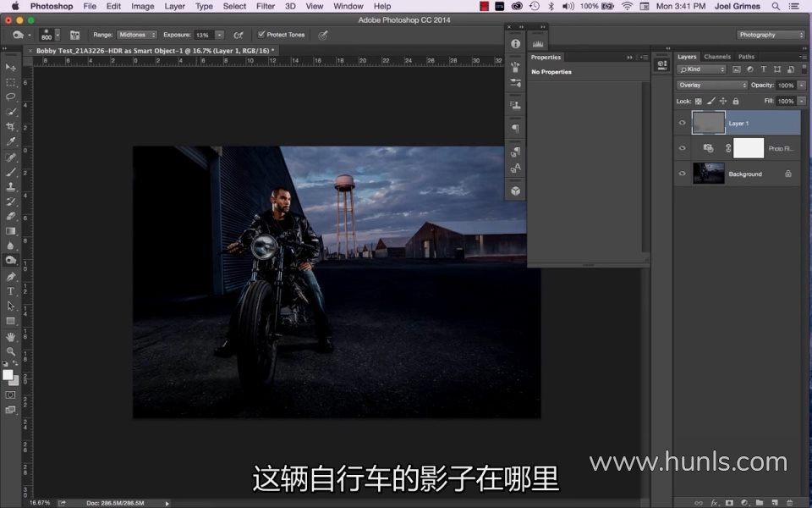This screenshot has width=812, height=508.
Task: Select the Eraser tool
Action: pyautogui.click(x=10, y=216)
